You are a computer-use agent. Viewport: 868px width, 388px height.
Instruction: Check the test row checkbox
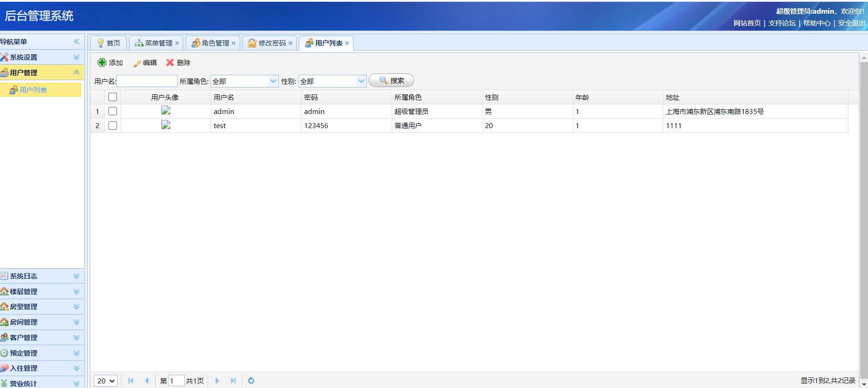coord(113,125)
